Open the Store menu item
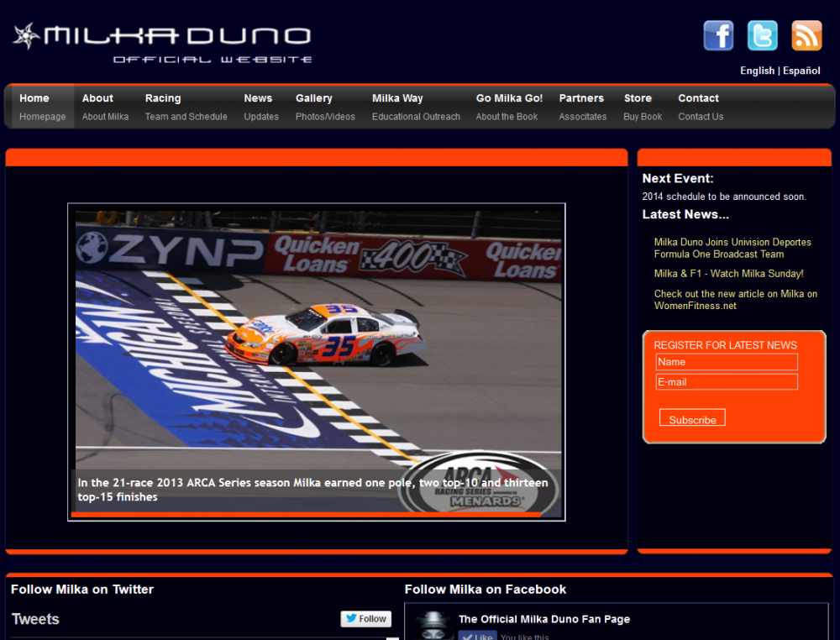Viewport: 840px width, 640px height. pyautogui.click(x=643, y=107)
